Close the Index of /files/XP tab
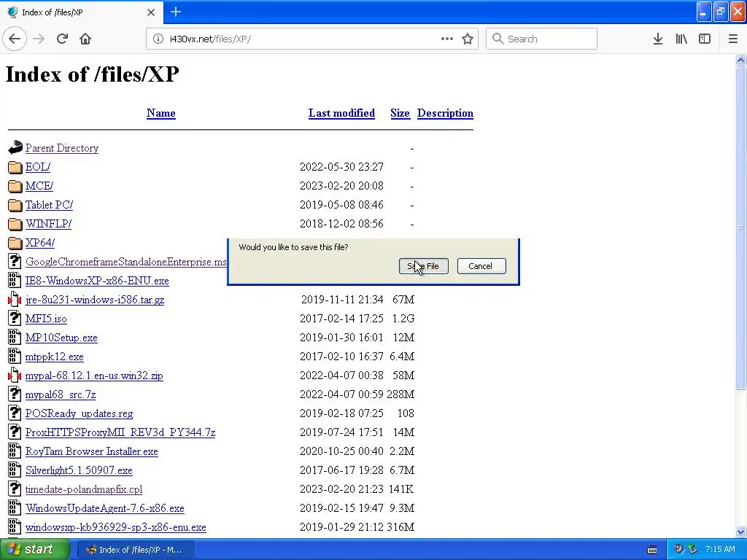This screenshot has width=747, height=560. pos(151,12)
